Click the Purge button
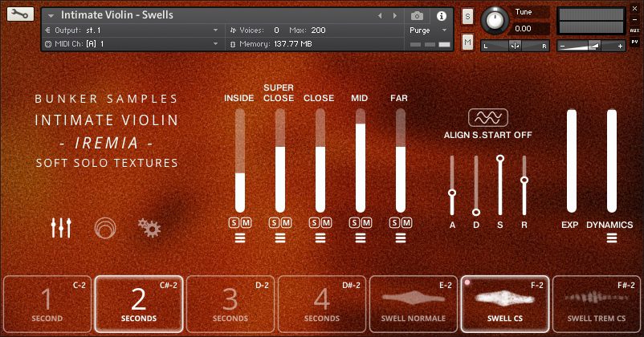This screenshot has height=337, width=644. coord(419,30)
